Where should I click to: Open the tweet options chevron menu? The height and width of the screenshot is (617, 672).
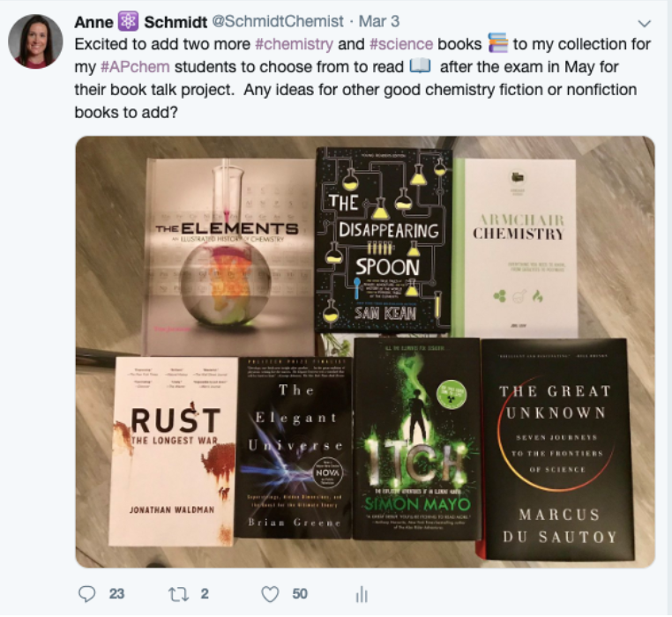point(644,23)
